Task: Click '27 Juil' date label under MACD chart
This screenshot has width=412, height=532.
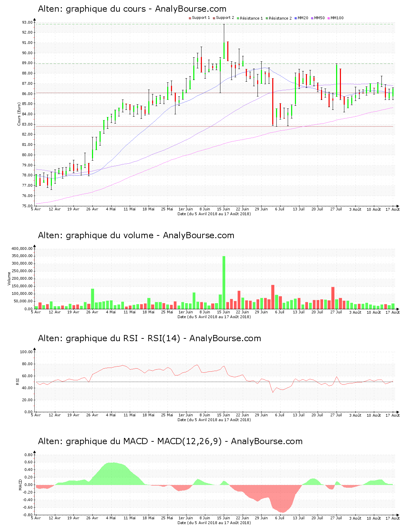Action: click(336, 518)
